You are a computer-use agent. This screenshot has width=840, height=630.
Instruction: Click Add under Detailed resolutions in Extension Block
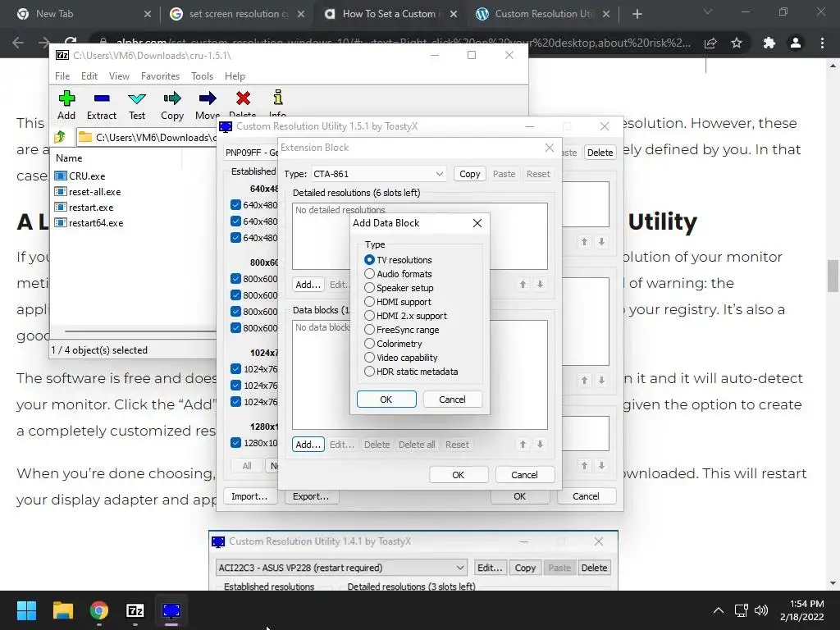coord(308,285)
